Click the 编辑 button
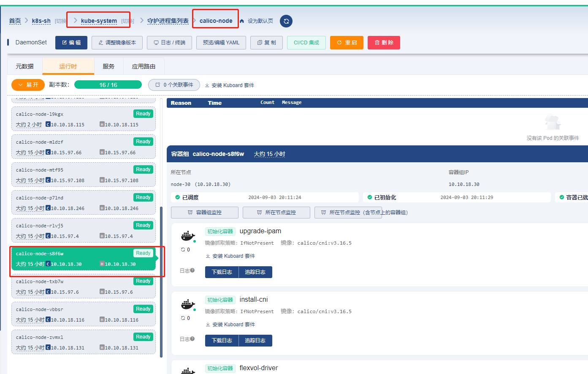 71,43
